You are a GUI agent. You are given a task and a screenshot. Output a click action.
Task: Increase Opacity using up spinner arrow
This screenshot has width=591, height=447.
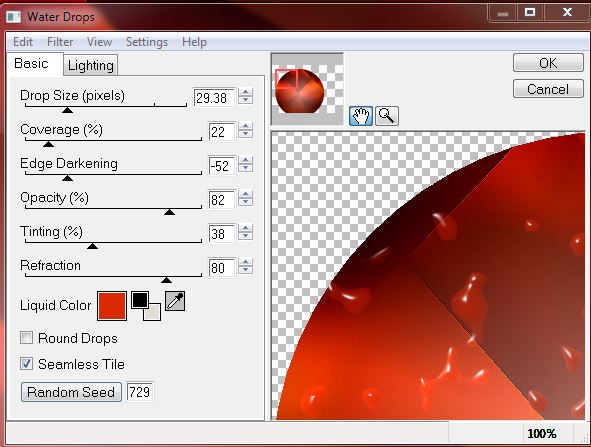(x=246, y=194)
